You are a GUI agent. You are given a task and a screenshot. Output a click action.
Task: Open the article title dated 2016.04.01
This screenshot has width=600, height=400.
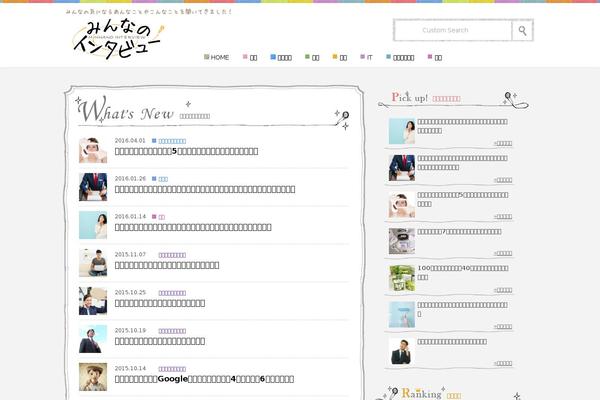pos(186,151)
